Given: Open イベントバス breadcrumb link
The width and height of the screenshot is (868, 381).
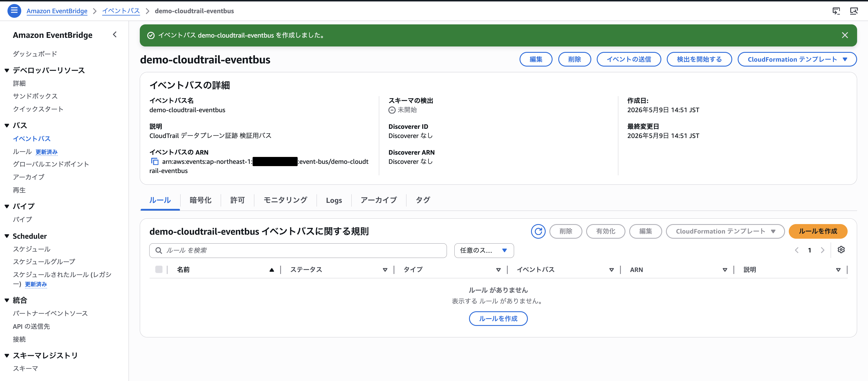Looking at the screenshot, I should coord(121,11).
